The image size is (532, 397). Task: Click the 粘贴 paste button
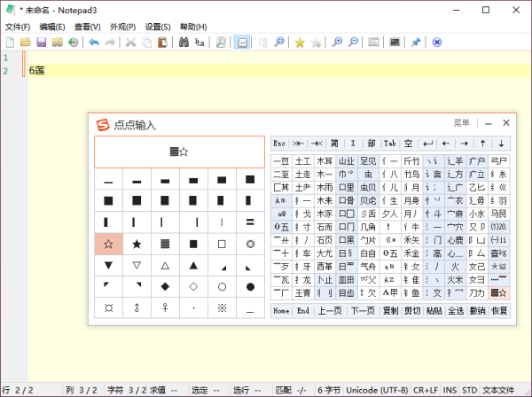point(434,311)
